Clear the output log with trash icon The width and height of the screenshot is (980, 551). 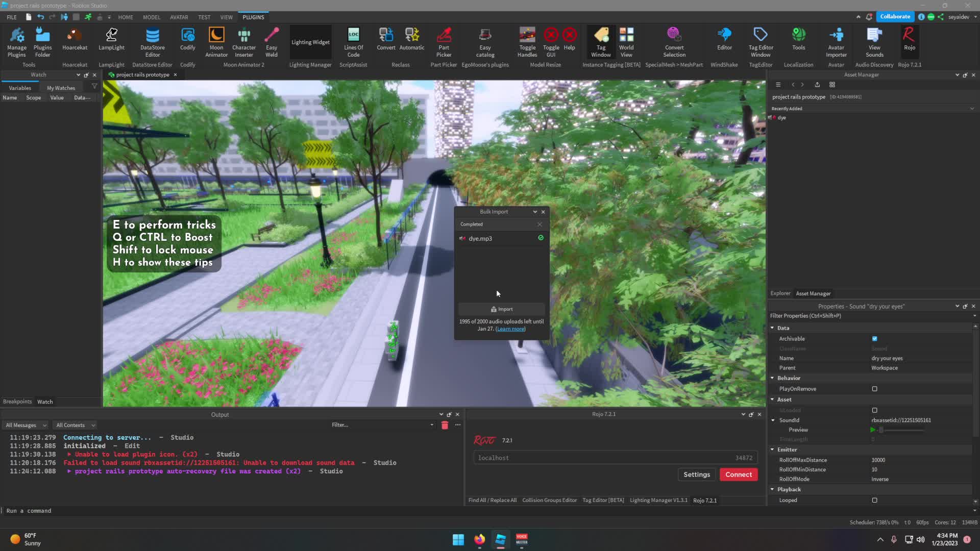(445, 425)
